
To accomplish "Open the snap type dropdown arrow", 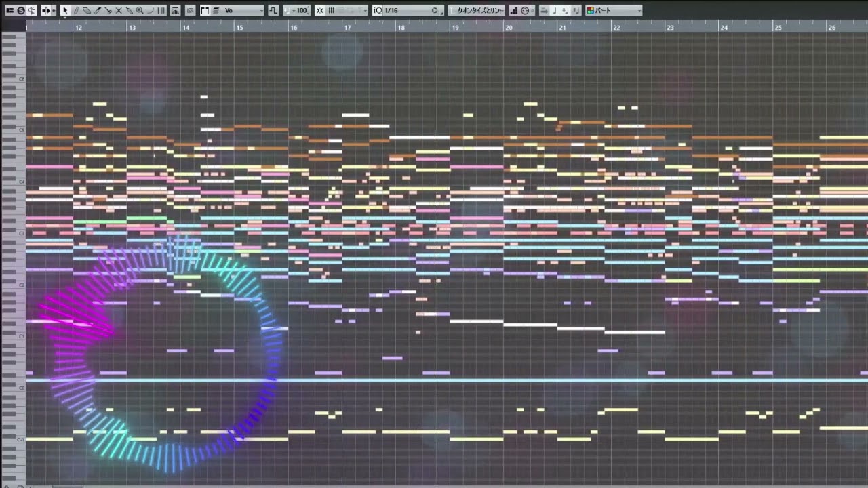I will [x=365, y=10].
